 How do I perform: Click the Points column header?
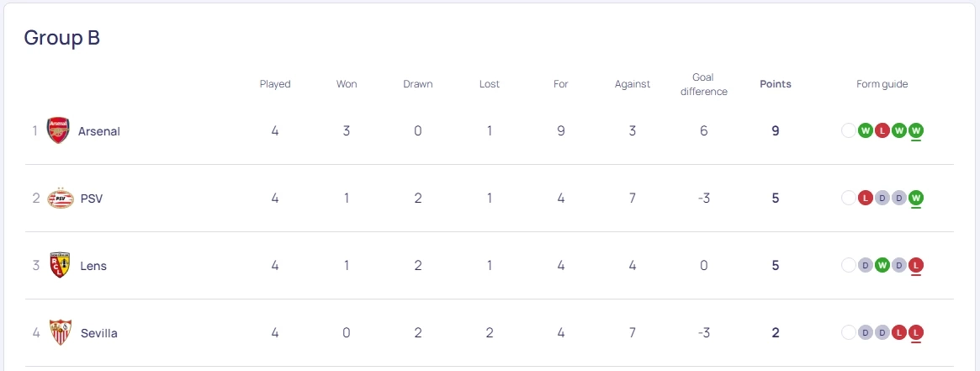point(775,84)
